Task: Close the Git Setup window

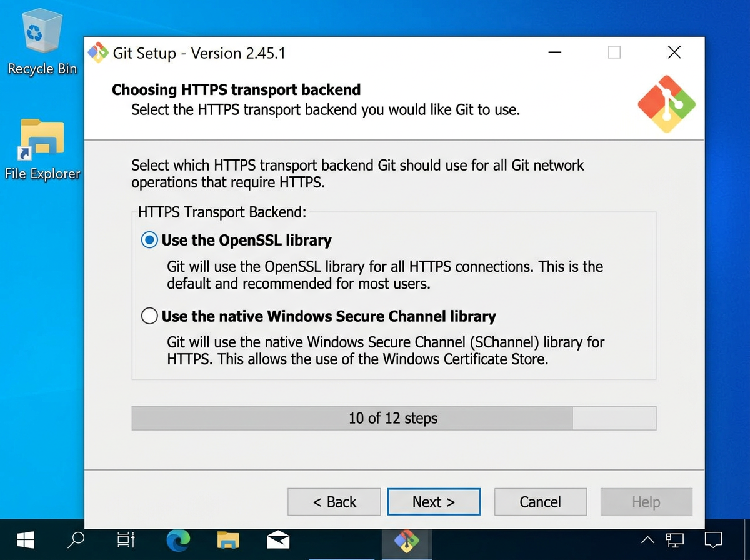Action: [x=674, y=52]
